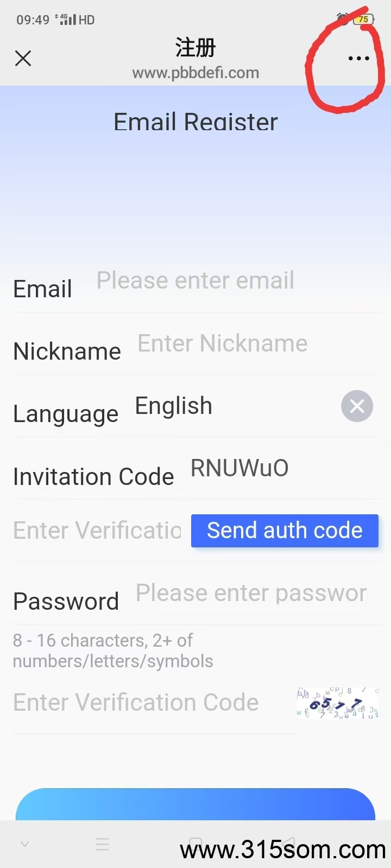Close the registration page with the X icon
The image size is (391, 868).
pyautogui.click(x=23, y=58)
